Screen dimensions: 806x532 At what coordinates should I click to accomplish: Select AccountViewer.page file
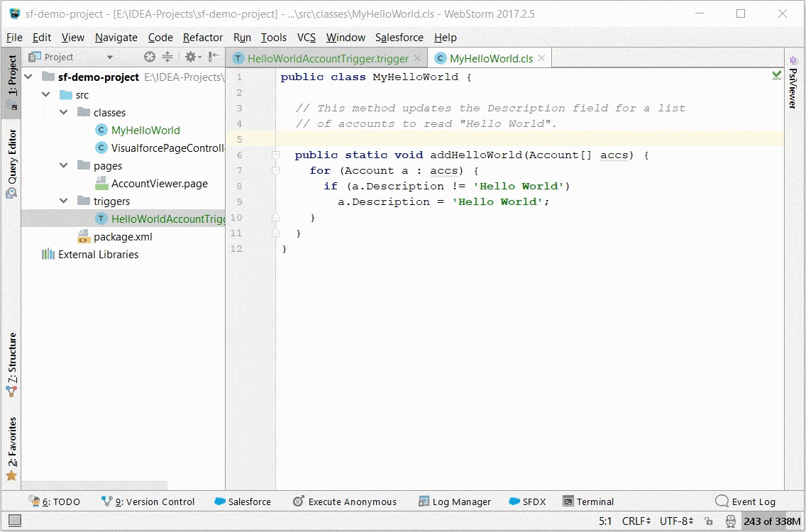tap(160, 184)
